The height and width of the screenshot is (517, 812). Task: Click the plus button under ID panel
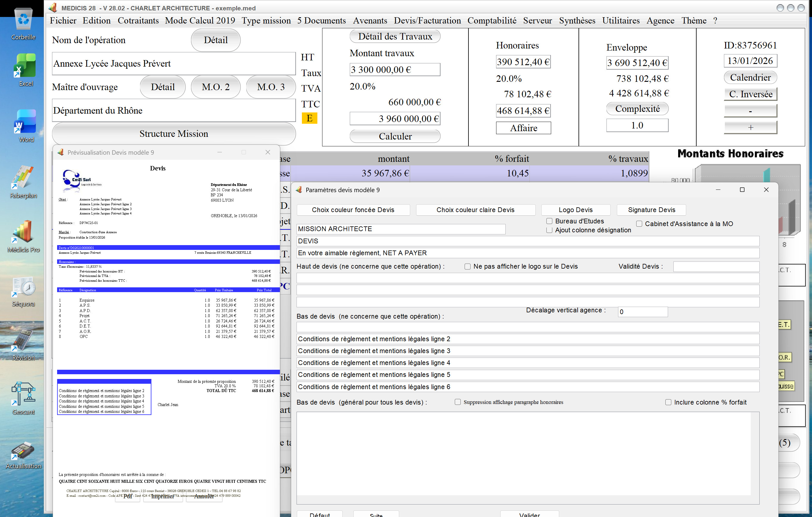(x=751, y=128)
